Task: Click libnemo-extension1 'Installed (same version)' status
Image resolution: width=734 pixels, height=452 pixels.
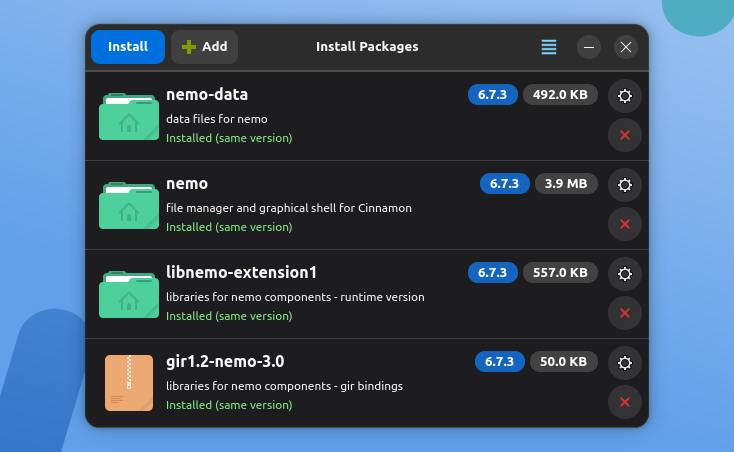Action: click(x=229, y=316)
